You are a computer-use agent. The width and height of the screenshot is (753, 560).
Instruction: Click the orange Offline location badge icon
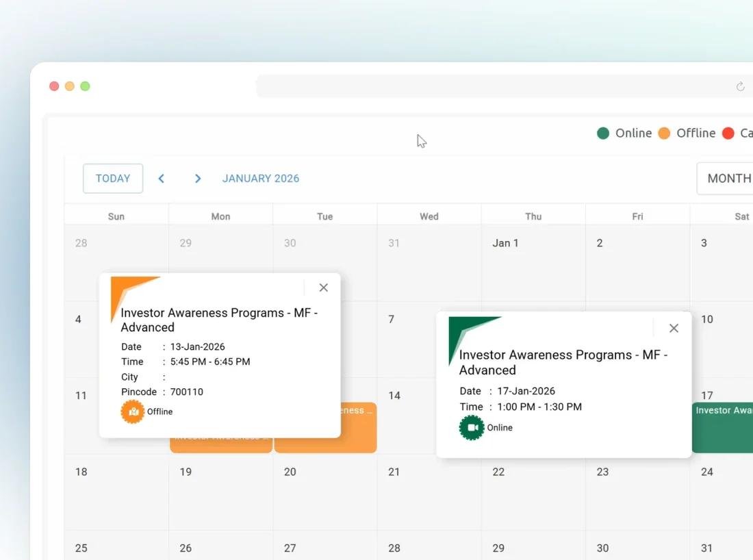133,411
